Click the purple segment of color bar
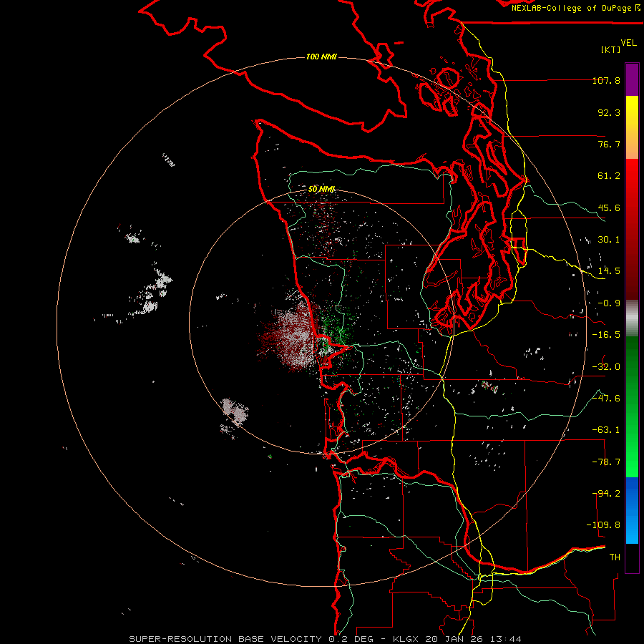The height and width of the screenshot is (644, 644). click(x=632, y=80)
